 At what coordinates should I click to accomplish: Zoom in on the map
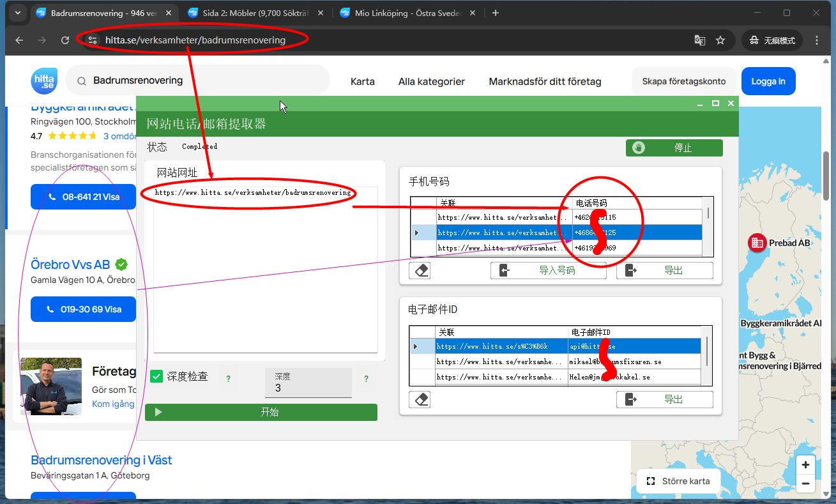pyautogui.click(x=805, y=465)
